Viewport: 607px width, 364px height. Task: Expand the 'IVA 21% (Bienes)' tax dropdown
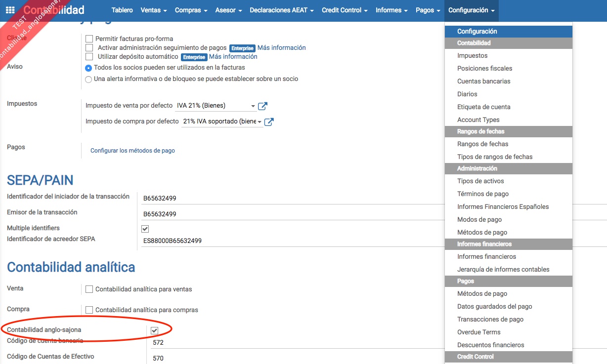253,106
